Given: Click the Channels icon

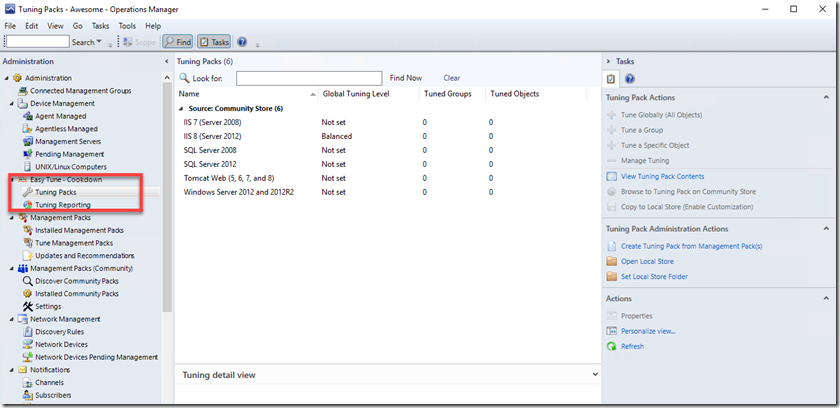Looking at the screenshot, I should (28, 383).
